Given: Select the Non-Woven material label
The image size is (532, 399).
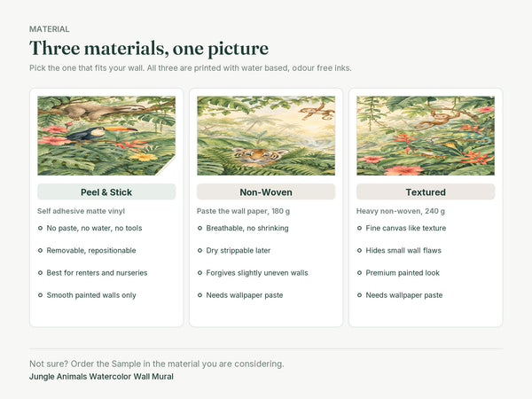Looking at the screenshot, I should pyautogui.click(x=266, y=192).
